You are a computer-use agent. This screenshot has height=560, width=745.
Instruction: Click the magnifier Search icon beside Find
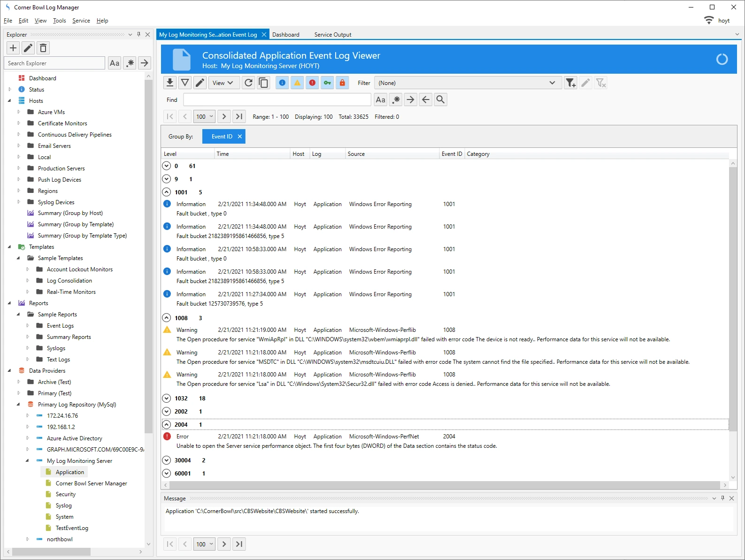440,100
